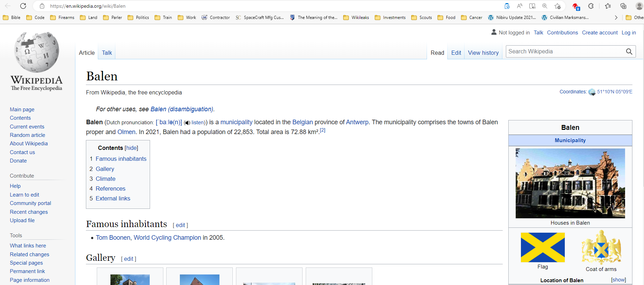
Task: Jump to External links in contents
Action: click(x=113, y=199)
